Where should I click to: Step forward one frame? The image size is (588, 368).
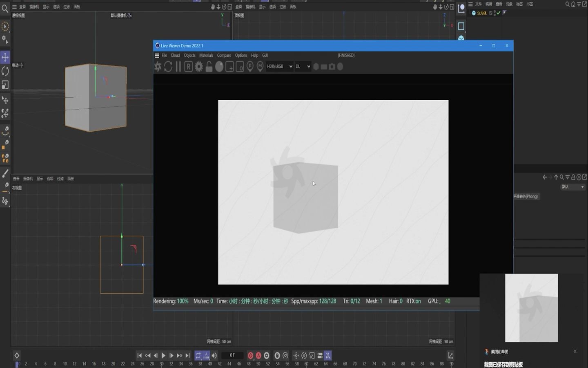pyautogui.click(x=171, y=356)
